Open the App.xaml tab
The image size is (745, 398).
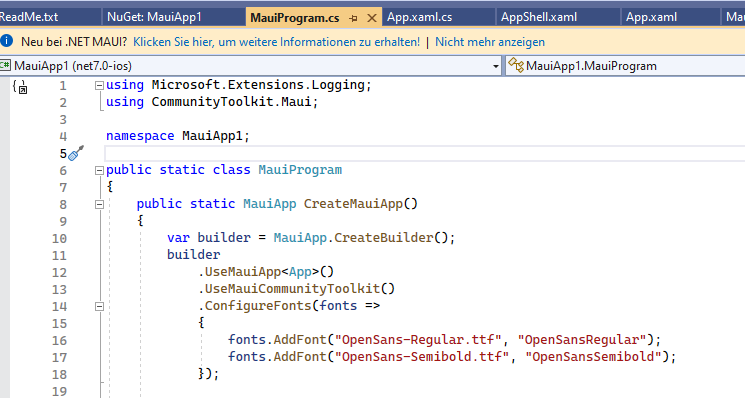[651, 17]
